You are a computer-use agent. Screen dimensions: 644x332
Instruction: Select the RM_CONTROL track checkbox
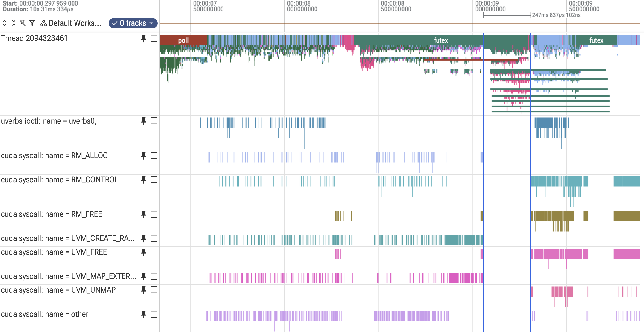pos(154,180)
